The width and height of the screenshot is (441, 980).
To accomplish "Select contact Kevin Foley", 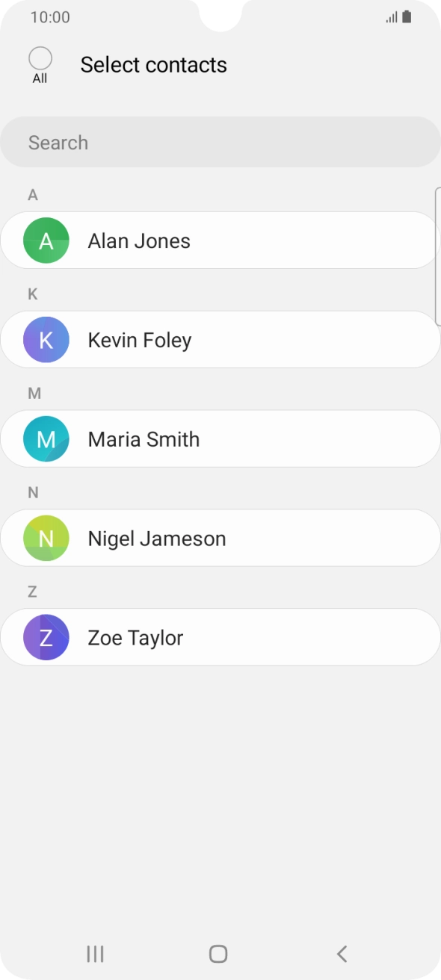I will pos(220,340).
